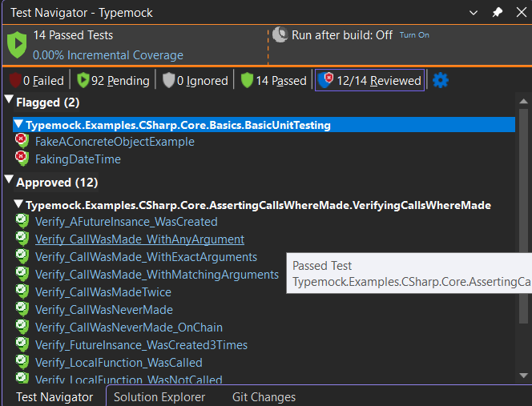Switch to the Test Navigator tab
This screenshot has height=406, width=532.
(54, 397)
